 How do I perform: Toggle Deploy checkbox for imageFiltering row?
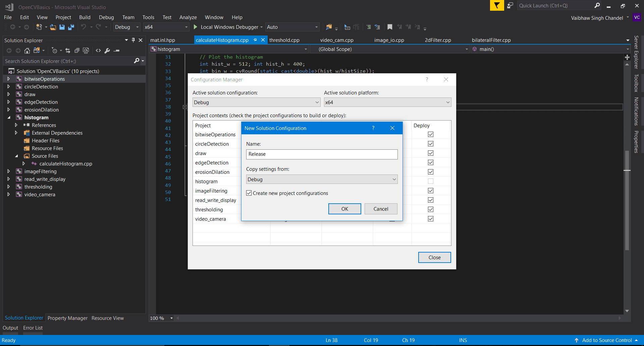431,191
